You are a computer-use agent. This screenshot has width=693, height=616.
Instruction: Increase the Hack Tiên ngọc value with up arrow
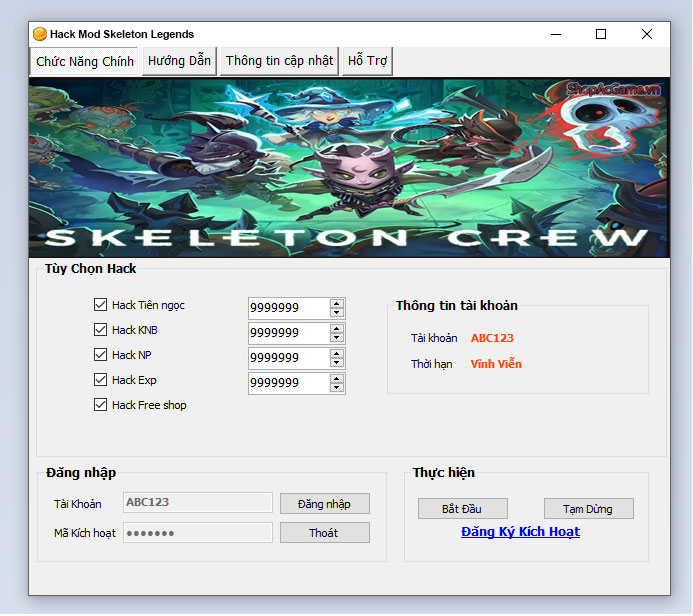(x=337, y=303)
